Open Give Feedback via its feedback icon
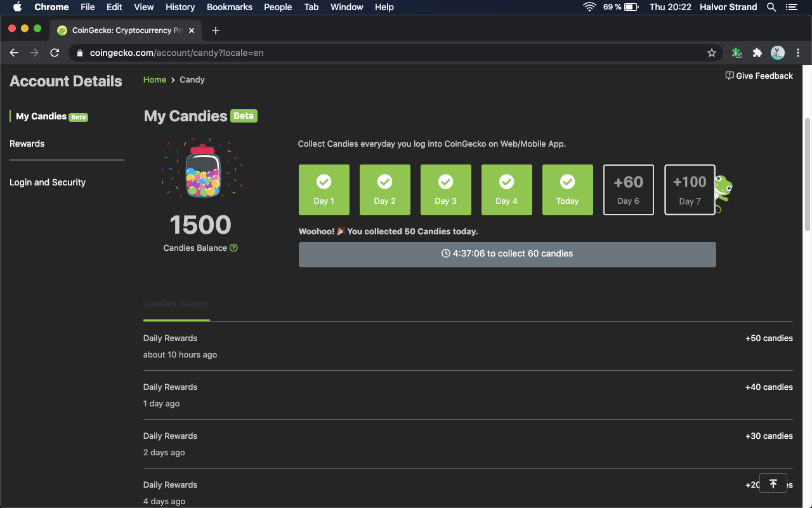Image resolution: width=812 pixels, height=508 pixels. point(729,76)
